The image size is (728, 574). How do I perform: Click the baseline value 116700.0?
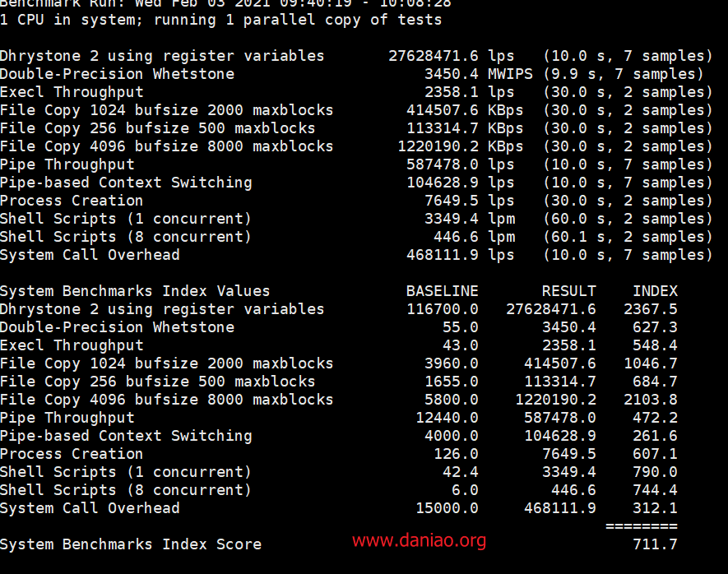(442, 309)
